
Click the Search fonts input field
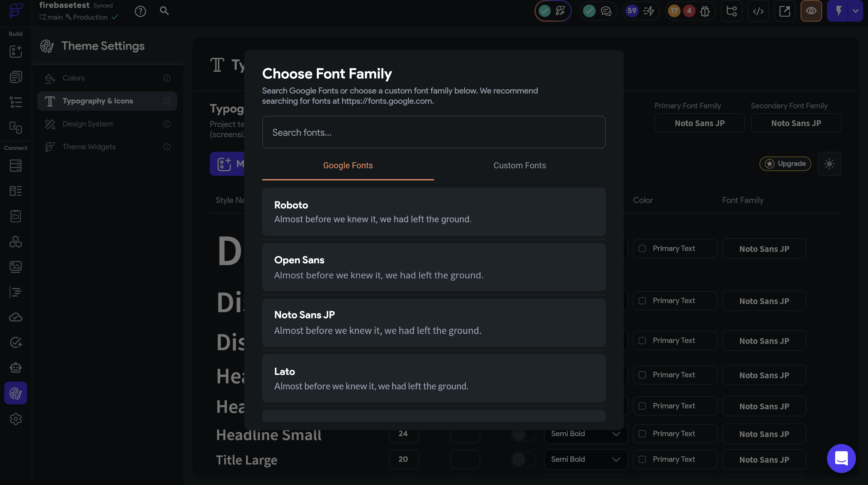(x=434, y=132)
